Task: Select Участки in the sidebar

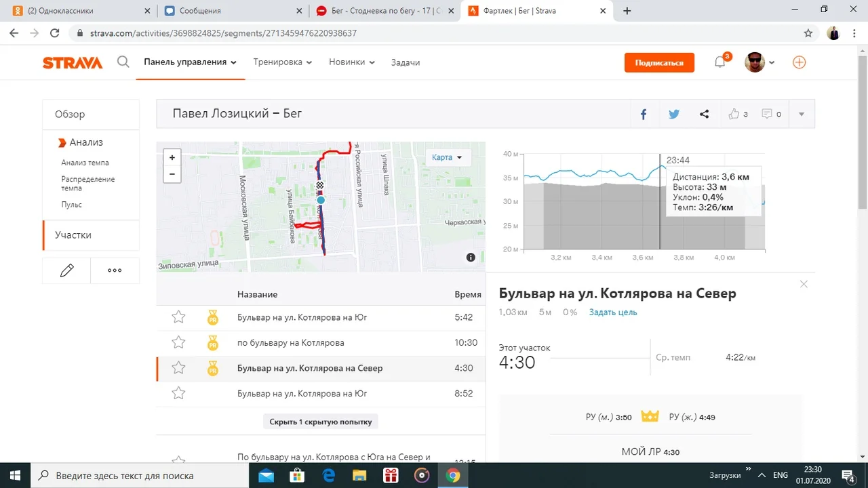Action: tap(91, 235)
